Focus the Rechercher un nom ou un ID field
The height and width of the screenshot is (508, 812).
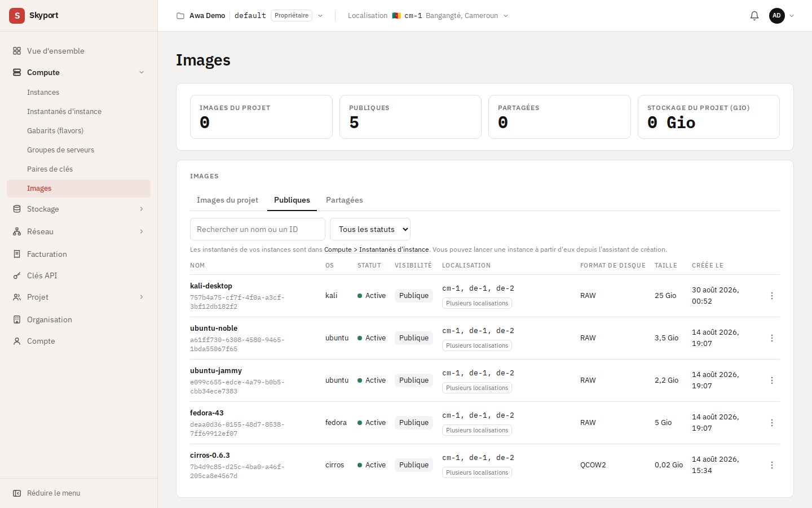coord(258,229)
